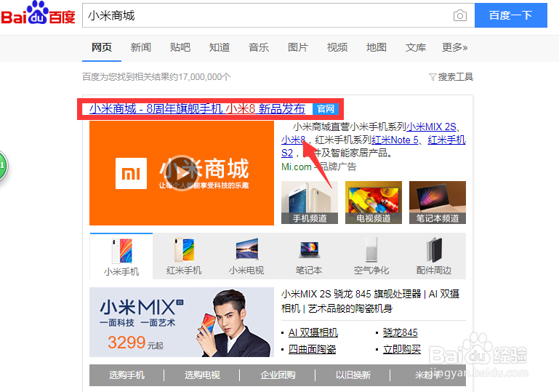Select the 小米电视 product category icon
This screenshot has height=392, width=559.
pyautogui.click(x=246, y=257)
